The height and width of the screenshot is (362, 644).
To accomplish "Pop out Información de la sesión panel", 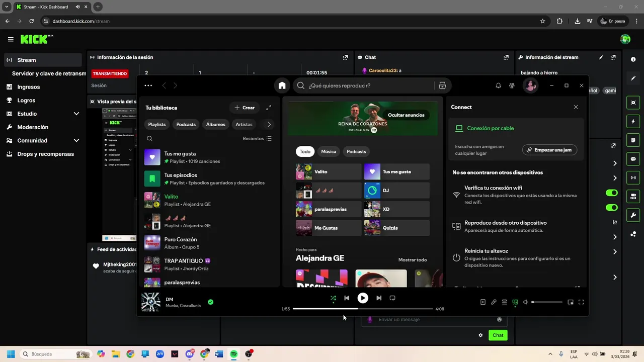I will pos(345,57).
